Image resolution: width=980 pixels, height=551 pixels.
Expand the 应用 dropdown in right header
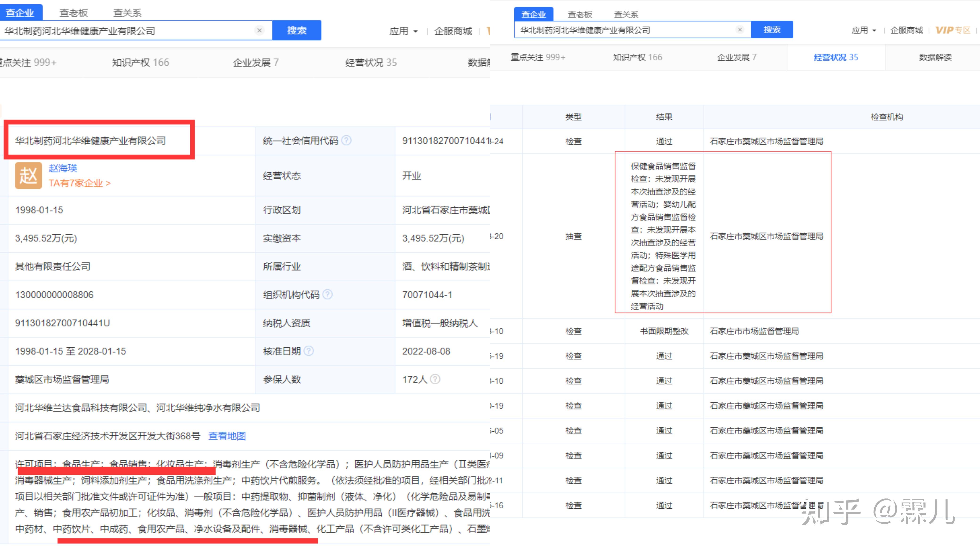coord(864,30)
